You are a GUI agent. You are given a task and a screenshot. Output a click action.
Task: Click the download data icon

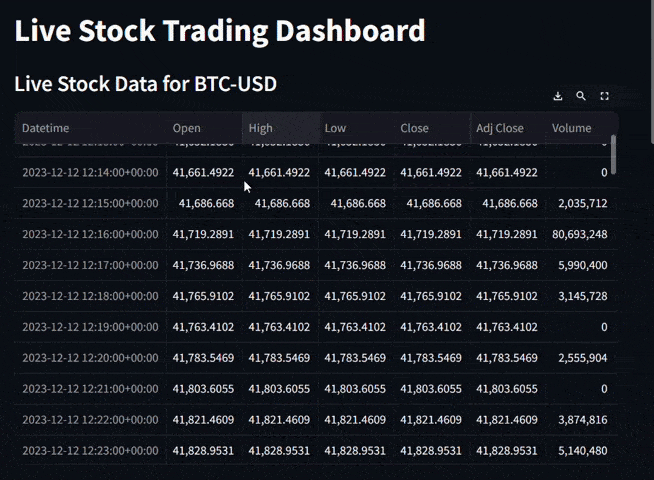point(558,96)
